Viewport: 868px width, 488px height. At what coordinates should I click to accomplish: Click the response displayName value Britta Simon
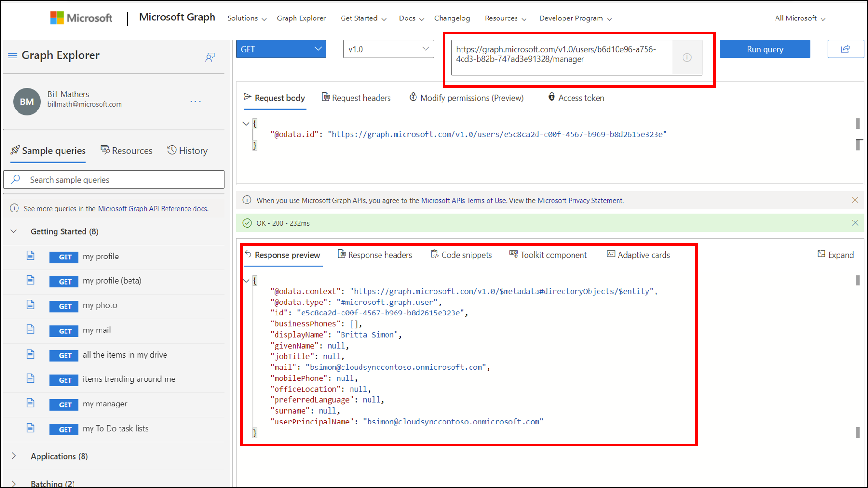(x=367, y=335)
